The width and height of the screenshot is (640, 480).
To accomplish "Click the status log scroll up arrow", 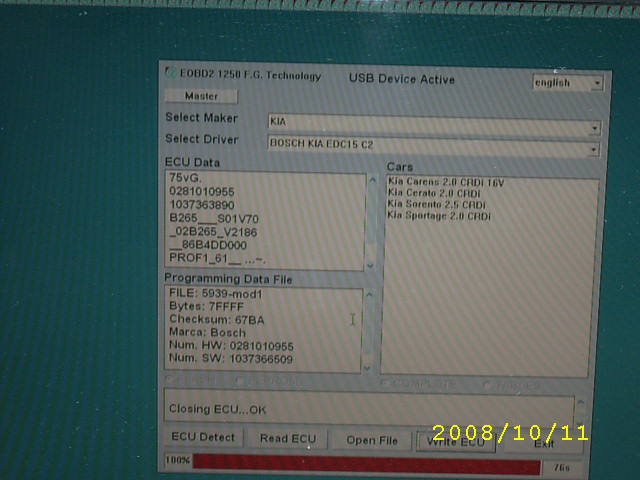I will click(x=580, y=403).
